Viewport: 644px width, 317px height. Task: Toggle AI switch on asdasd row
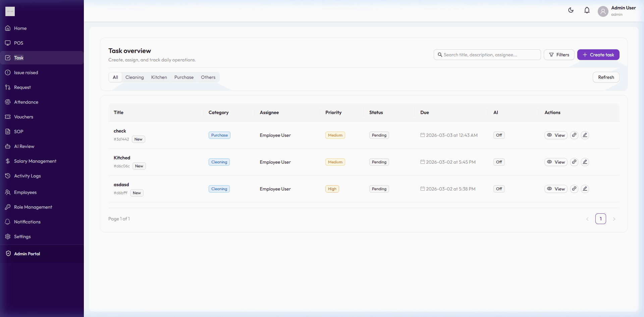[499, 189]
